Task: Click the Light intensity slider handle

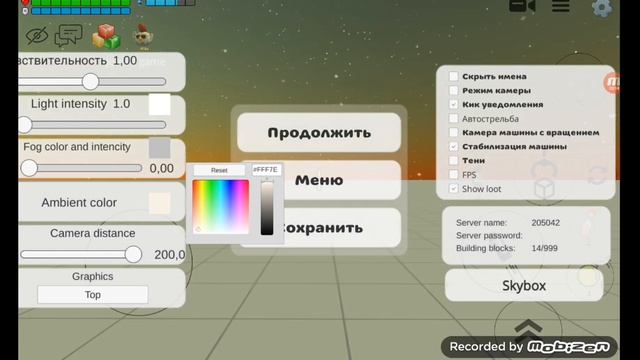Action: (x=24, y=124)
